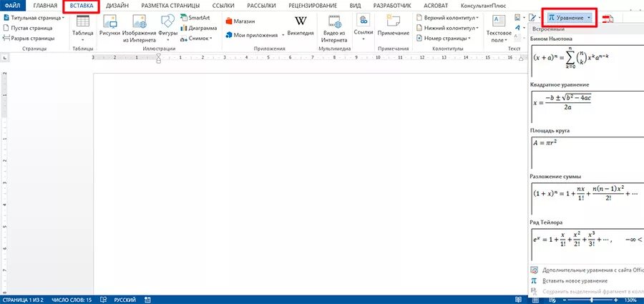Switch to the ГЛАВНАЯ tab

(x=46, y=6)
